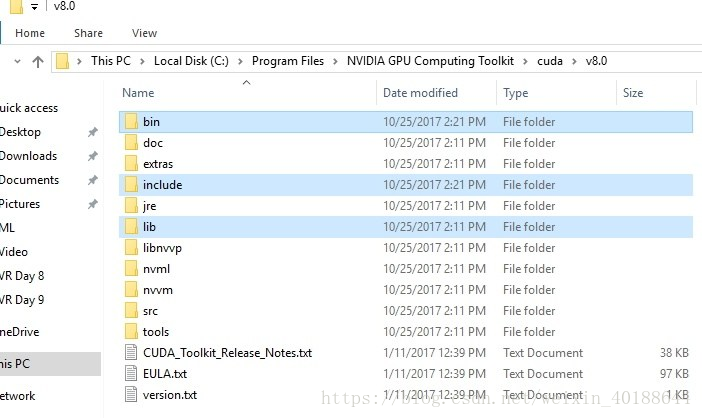Open the Share ribbon tab
The width and height of the screenshot is (702, 418).
[x=88, y=33]
